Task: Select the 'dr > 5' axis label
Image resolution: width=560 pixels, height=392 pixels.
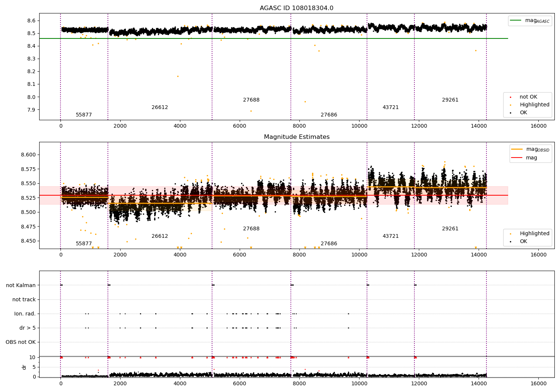Action: click(28, 328)
